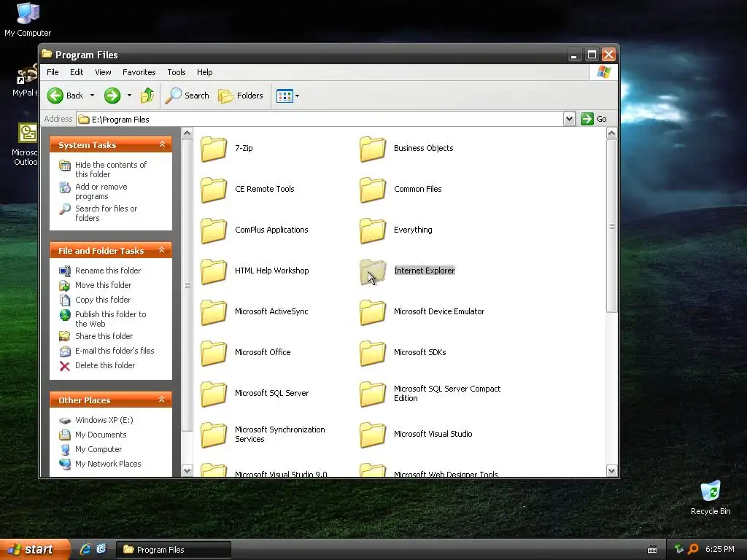Screen dimensions: 747x560
Task: Click the green Forward arrow button
Action: pyautogui.click(x=112, y=96)
